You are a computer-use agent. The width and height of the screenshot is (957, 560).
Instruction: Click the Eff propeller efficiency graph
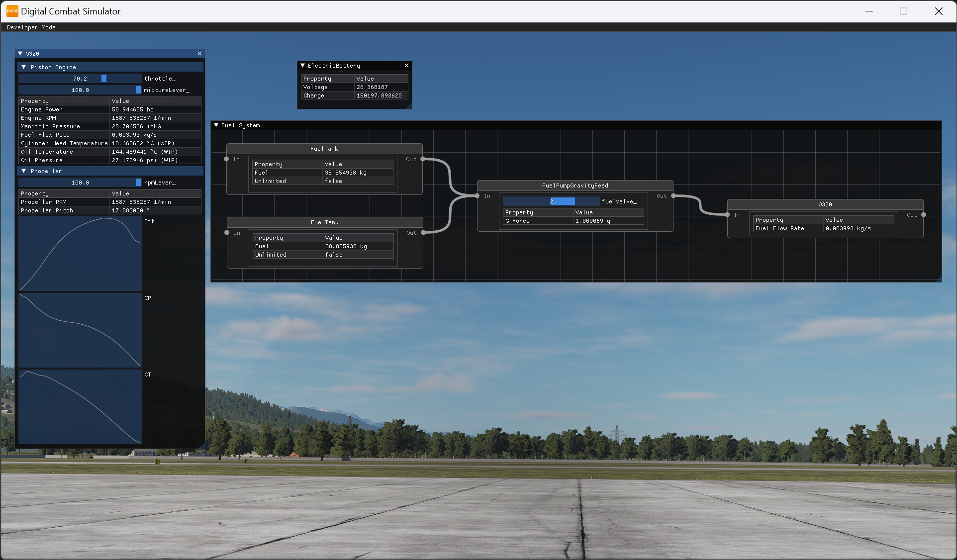click(80, 254)
